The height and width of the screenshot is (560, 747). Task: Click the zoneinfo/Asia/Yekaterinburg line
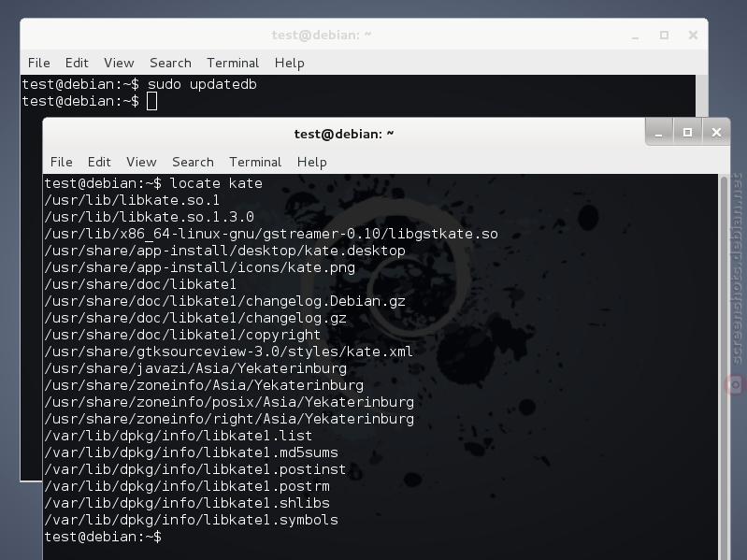(x=204, y=385)
